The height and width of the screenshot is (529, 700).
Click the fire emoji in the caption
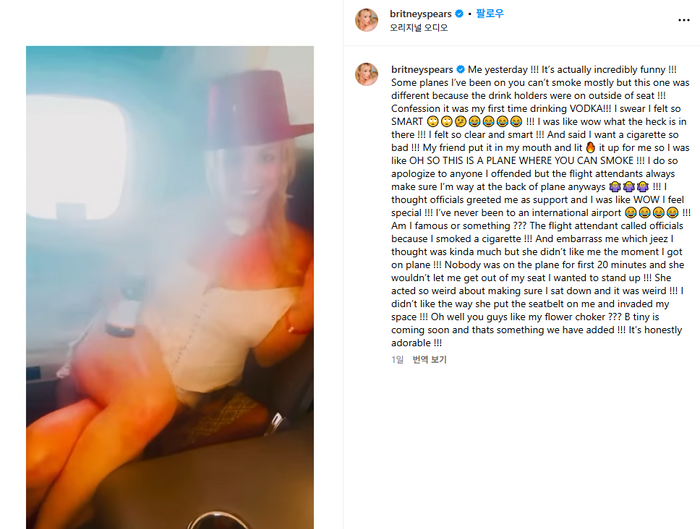tap(590, 147)
